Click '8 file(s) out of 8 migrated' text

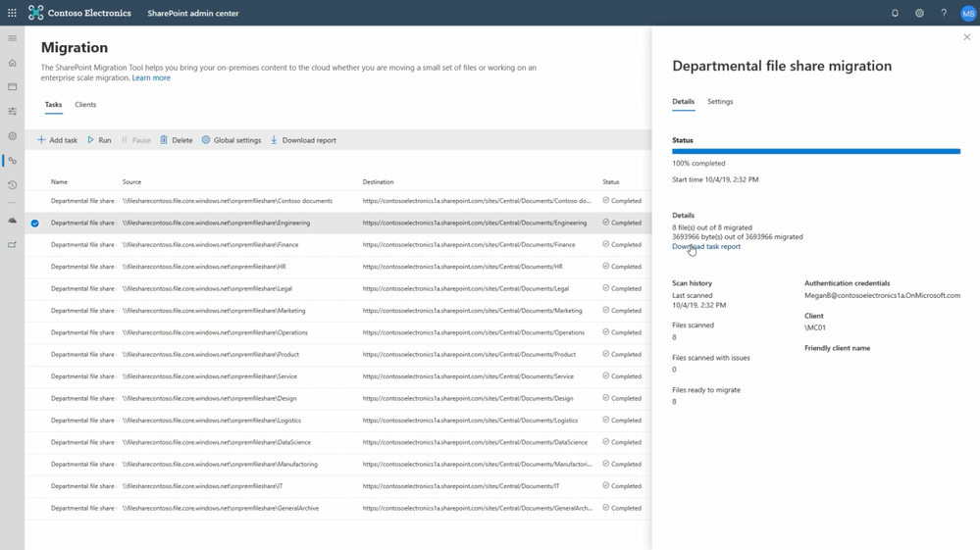pyautogui.click(x=712, y=227)
